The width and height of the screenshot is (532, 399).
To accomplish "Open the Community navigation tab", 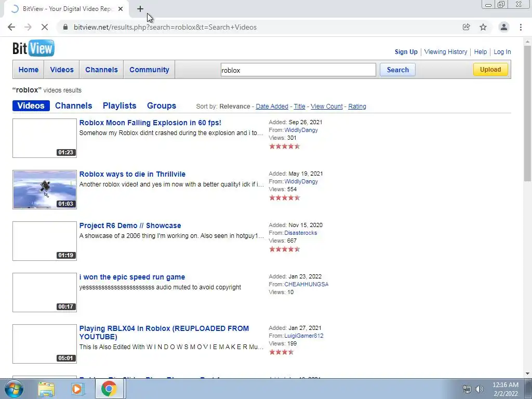I will (x=149, y=70).
